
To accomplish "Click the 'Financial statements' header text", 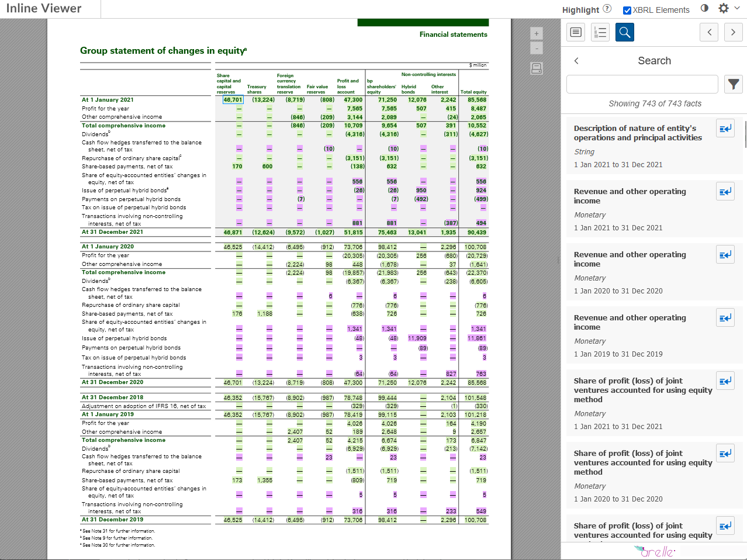I will (453, 34).
